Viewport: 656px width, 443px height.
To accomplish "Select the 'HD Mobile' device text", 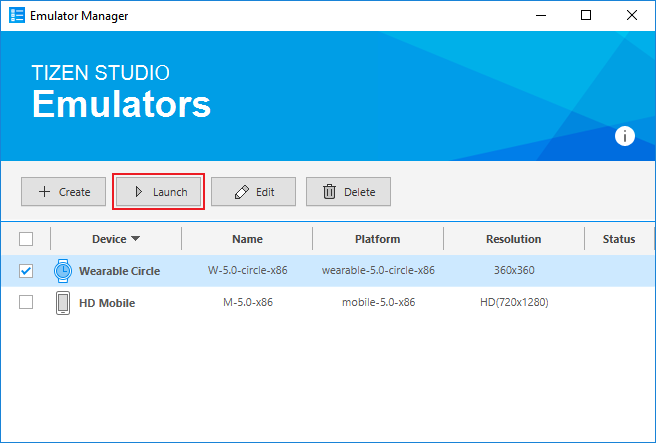I will click(107, 303).
